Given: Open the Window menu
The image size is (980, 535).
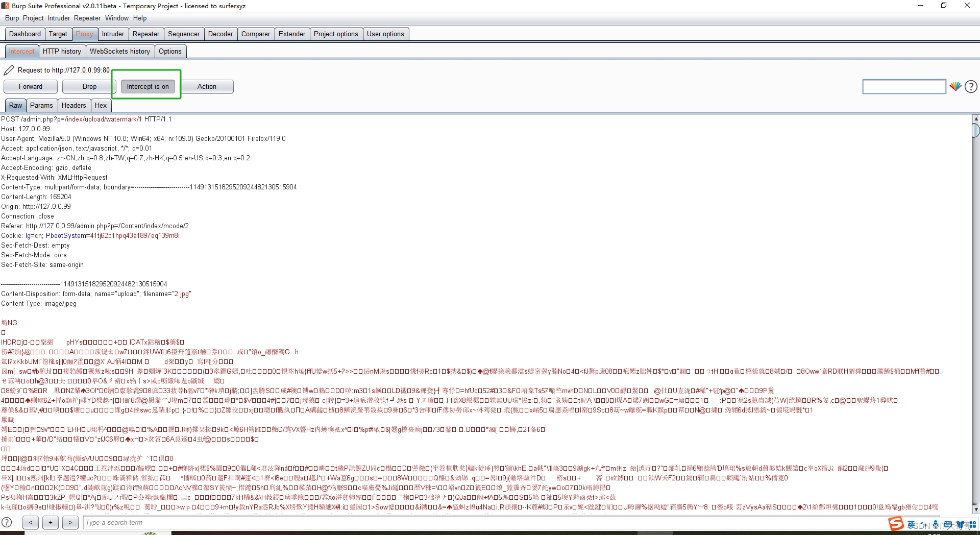Looking at the screenshot, I should (117, 18).
